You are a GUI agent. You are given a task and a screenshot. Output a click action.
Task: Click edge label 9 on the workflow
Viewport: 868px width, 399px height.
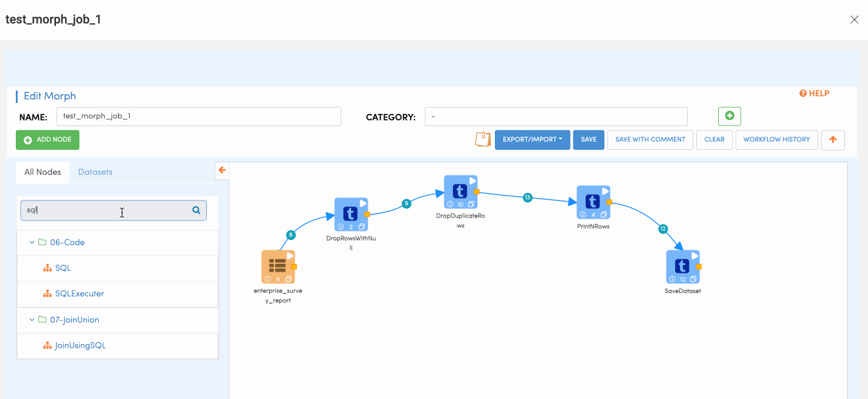click(x=406, y=203)
